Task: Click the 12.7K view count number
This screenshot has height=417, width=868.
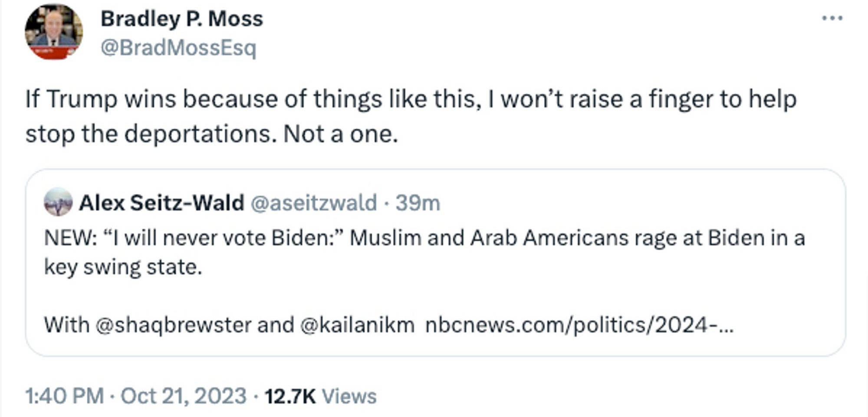Action: point(290,396)
